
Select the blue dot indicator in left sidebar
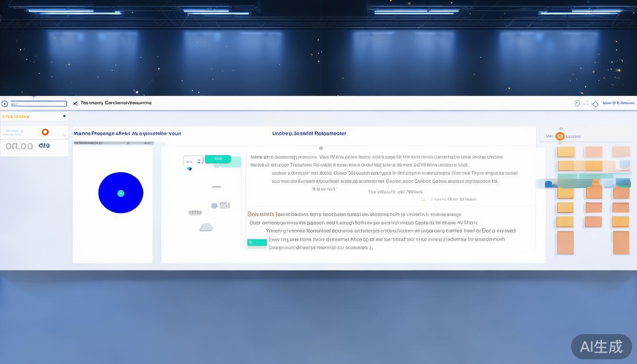click(64, 116)
